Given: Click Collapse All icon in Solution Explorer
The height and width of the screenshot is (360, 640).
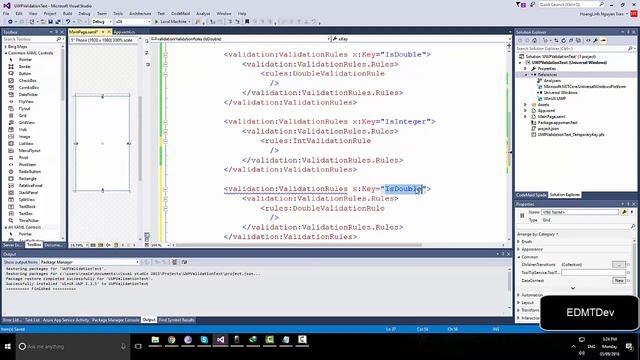Looking at the screenshot, I should tap(571, 40).
